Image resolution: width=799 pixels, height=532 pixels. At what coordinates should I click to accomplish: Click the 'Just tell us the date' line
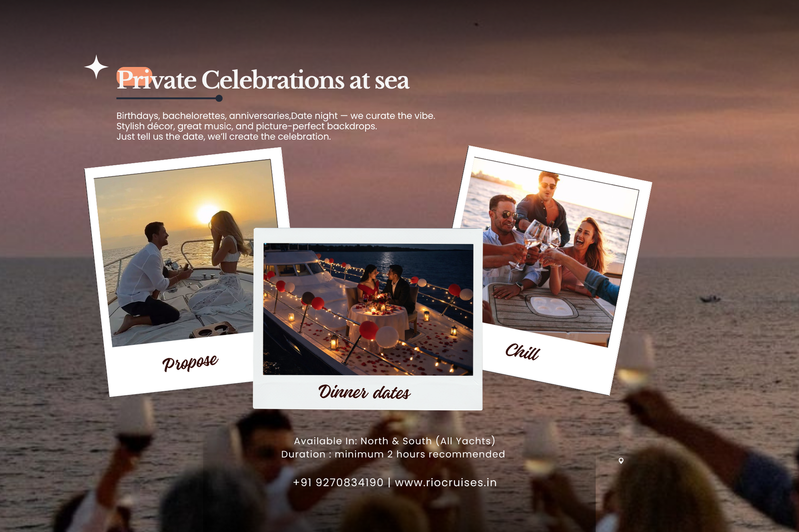click(224, 137)
